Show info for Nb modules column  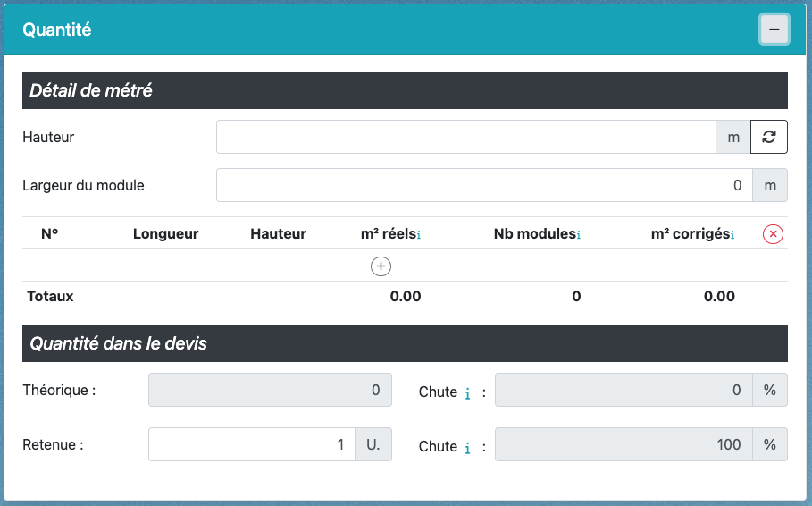[579, 235]
